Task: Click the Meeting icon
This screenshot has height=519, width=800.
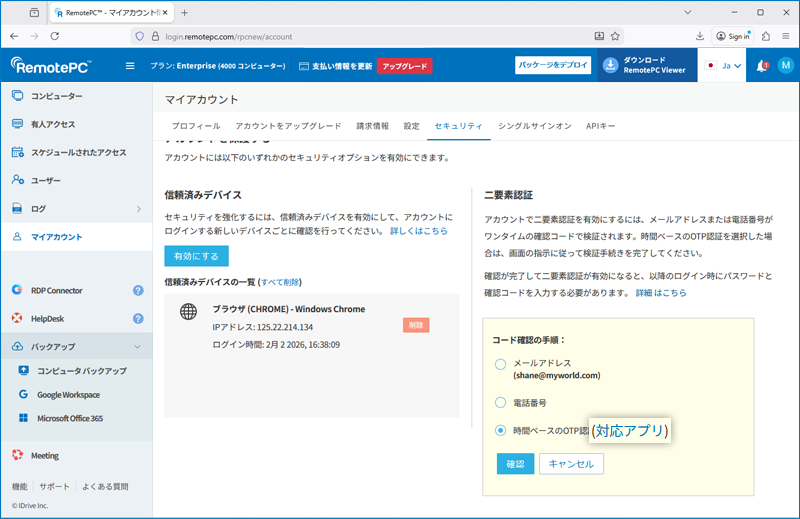Action: pos(17,455)
